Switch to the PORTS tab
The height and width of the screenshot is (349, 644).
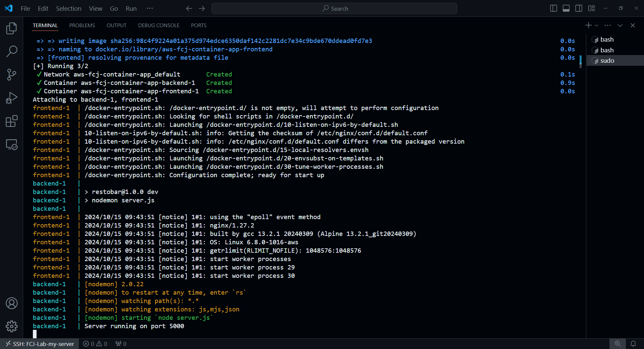[x=199, y=26]
